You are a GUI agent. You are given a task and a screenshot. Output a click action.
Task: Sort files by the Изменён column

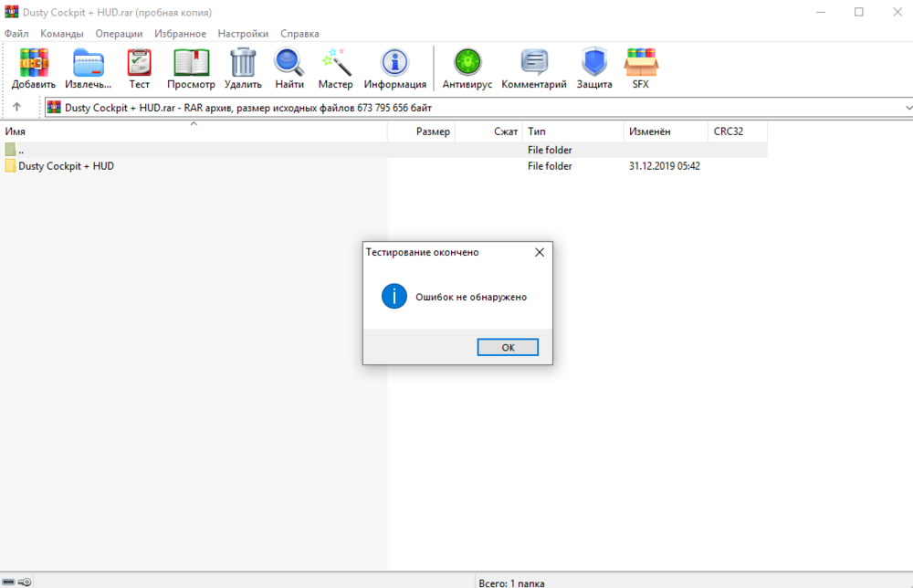pyautogui.click(x=650, y=131)
